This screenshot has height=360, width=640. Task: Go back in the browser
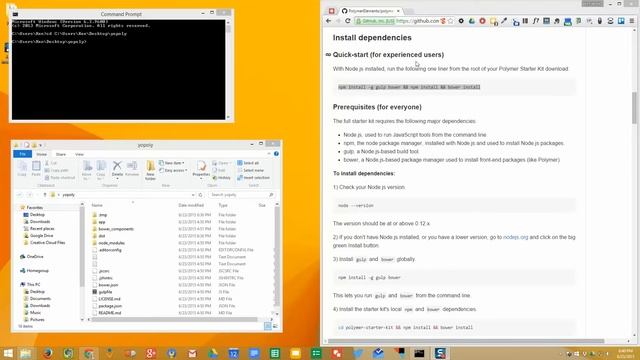point(329,21)
